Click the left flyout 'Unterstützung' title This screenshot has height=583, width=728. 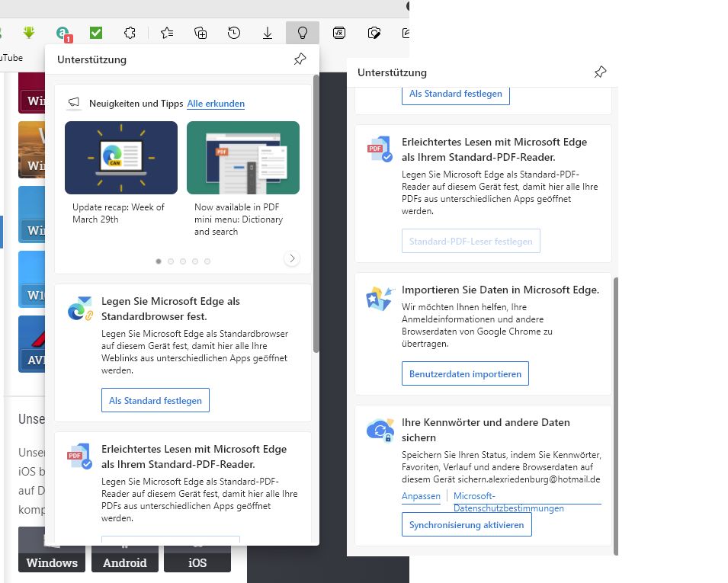pos(91,59)
